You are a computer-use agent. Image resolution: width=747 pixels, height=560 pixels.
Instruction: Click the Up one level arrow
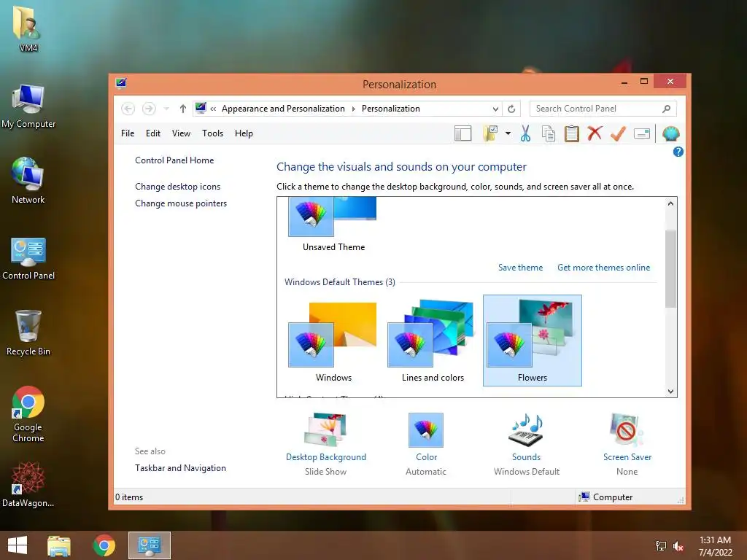pos(183,109)
